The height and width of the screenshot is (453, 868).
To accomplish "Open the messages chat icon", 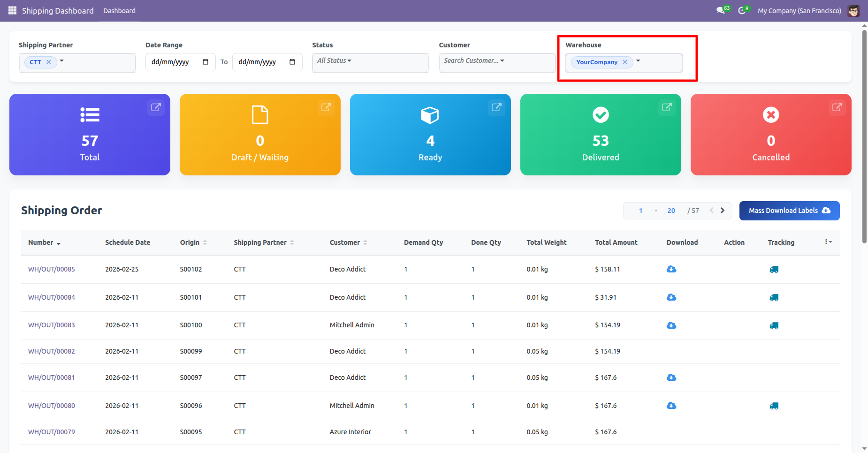I will pos(720,10).
